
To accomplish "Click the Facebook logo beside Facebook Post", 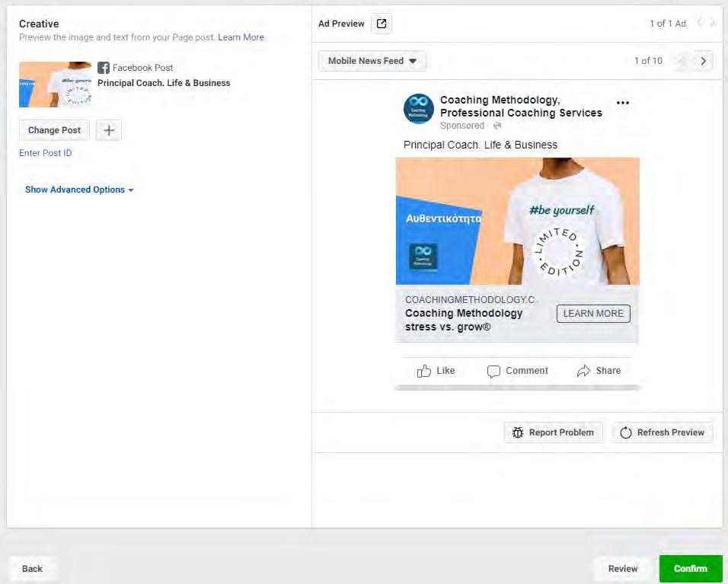I will 104,68.
